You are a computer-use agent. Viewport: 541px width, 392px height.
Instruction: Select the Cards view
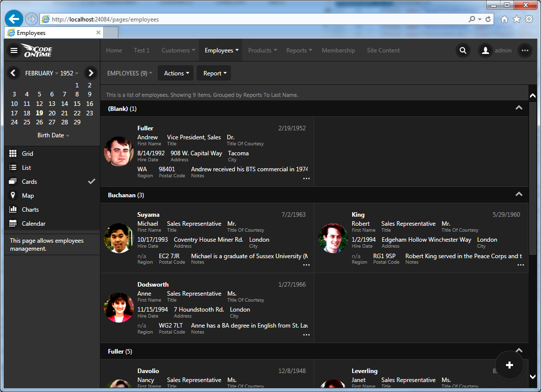[52, 181]
